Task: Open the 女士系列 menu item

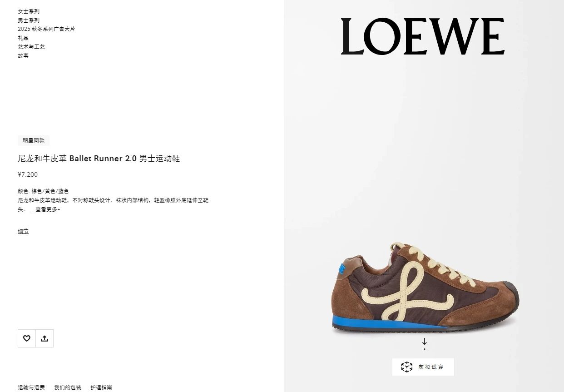Action: coord(29,11)
